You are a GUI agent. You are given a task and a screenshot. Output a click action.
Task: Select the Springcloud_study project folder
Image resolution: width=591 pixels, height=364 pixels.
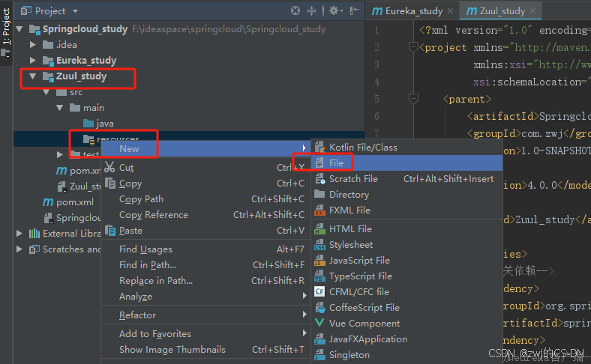coord(85,29)
